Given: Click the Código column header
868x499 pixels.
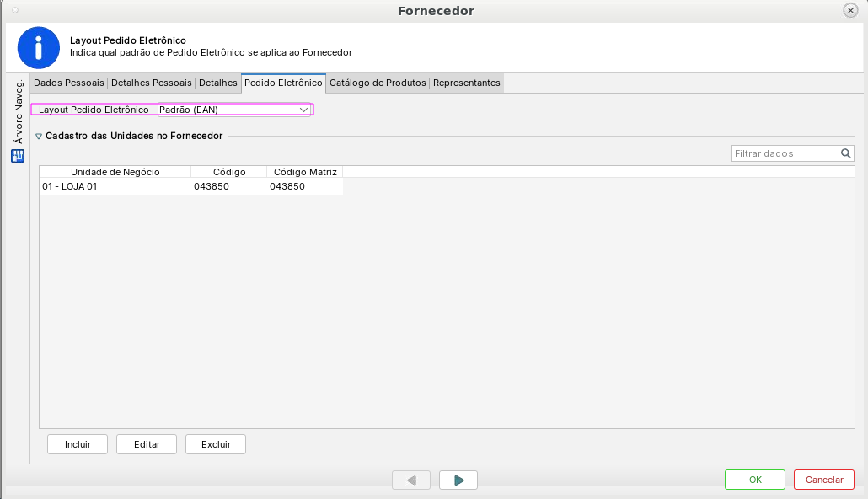Looking at the screenshot, I should pyautogui.click(x=229, y=172).
